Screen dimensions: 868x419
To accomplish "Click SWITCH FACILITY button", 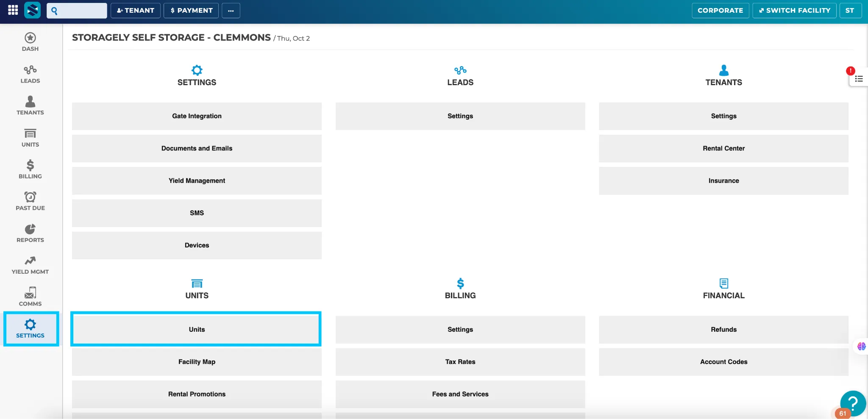I will point(795,11).
